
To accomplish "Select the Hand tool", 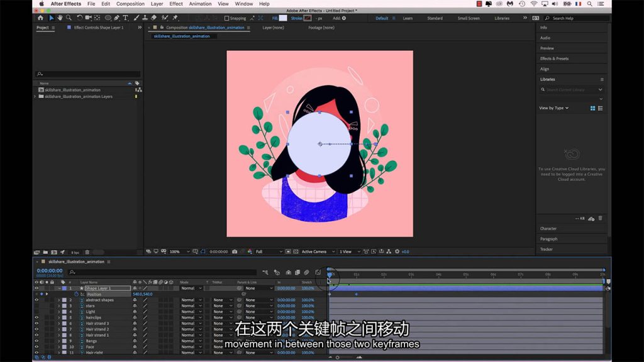I will click(60, 18).
